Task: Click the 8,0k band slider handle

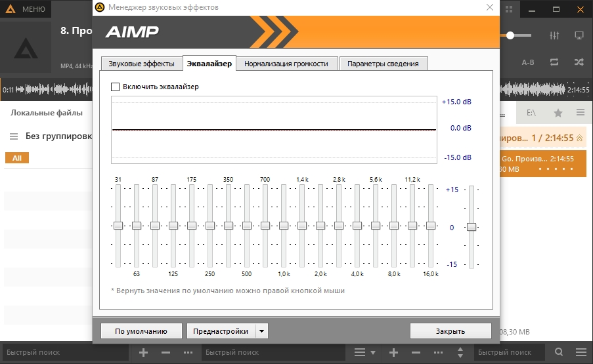Action: (394, 226)
